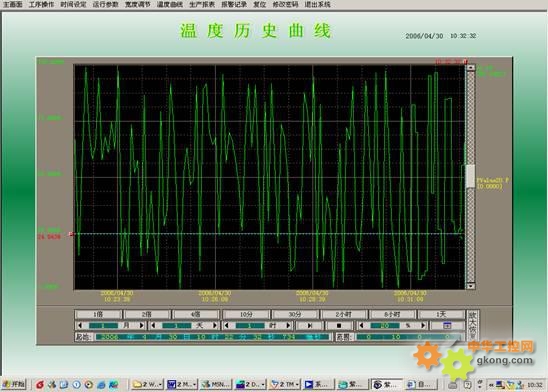
Task: Click the date-time display 2006/04/30
Action: click(x=440, y=36)
